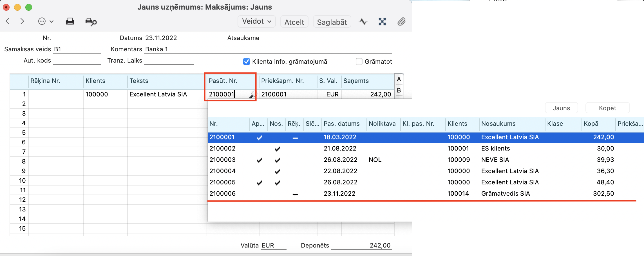Image resolution: width=644 pixels, height=256 pixels.
Task: Open the Veidot dropdown menu
Action: pyautogui.click(x=256, y=21)
